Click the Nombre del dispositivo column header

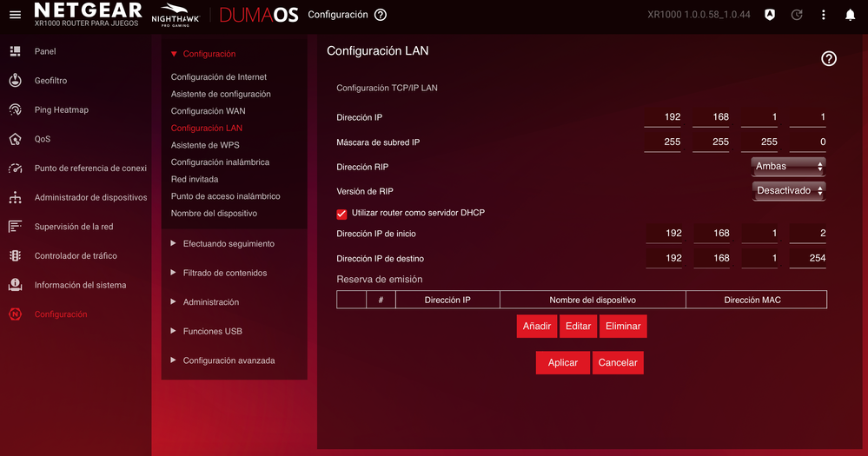(593, 300)
